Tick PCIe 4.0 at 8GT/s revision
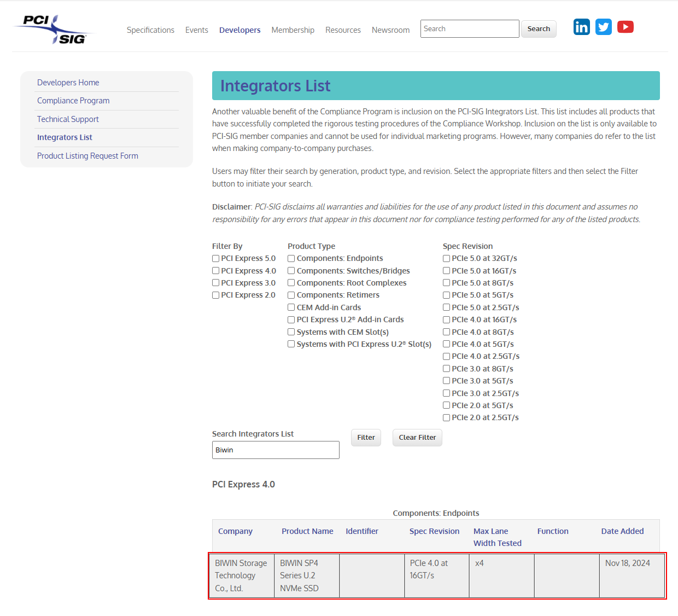 pyautogui.click(x=447, y=332)
